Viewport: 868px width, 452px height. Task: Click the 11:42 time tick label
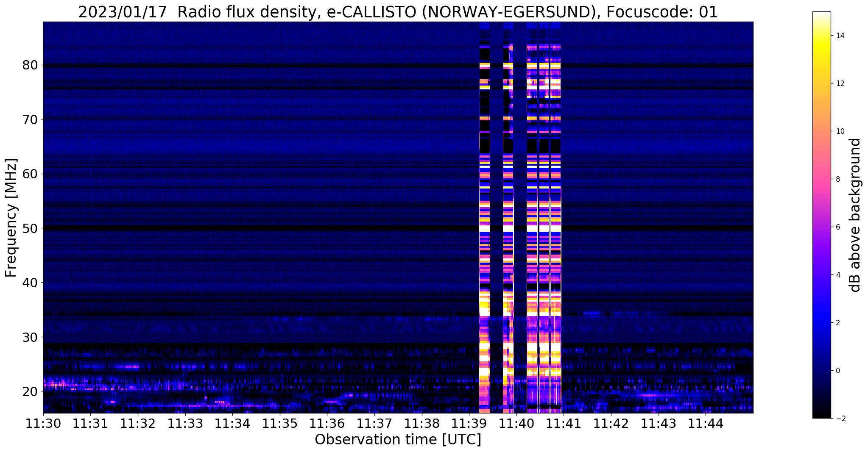tap(611, 423)
